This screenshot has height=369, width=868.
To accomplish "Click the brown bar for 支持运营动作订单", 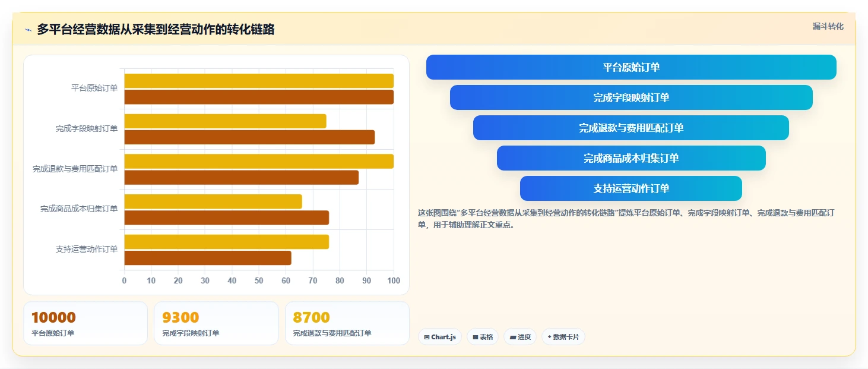I will coord(208,258).
